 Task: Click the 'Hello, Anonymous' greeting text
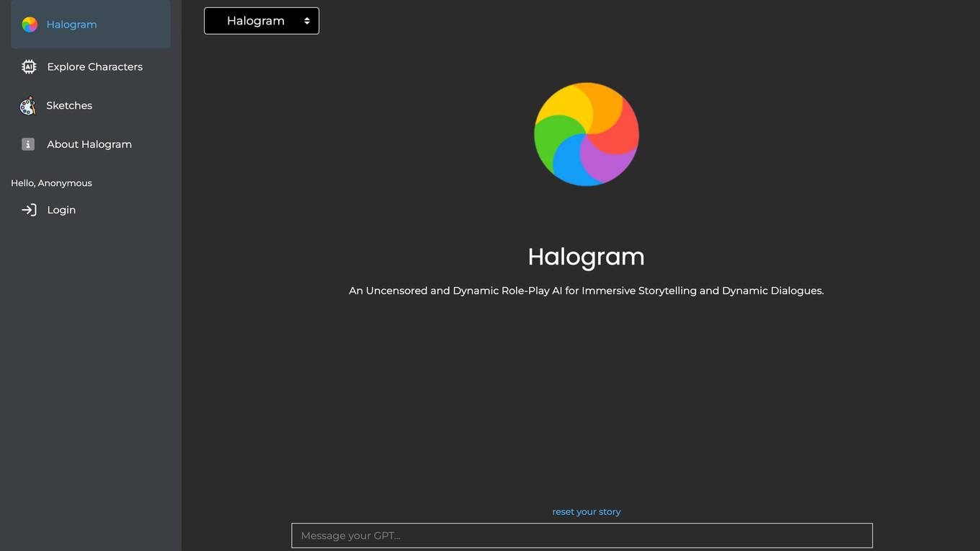click(x=51, y=183)
